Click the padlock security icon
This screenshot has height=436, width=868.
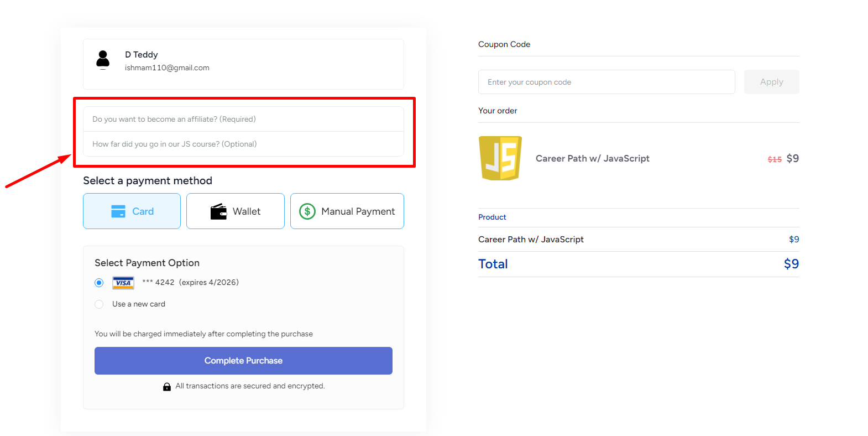(167, 387)
